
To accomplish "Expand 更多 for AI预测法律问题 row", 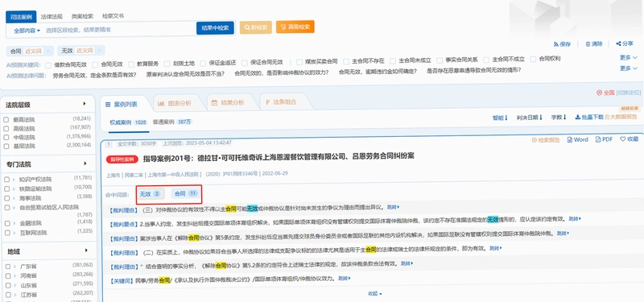I will coord(628,68).
